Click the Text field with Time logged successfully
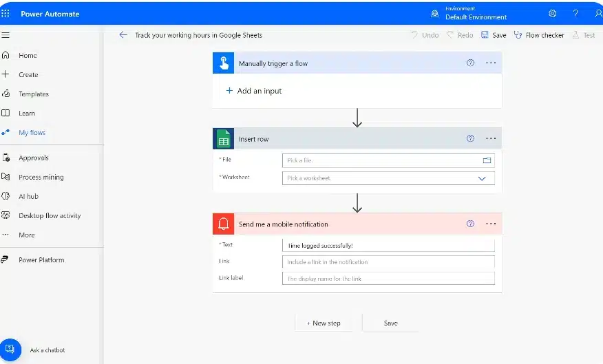 point(388,245)
